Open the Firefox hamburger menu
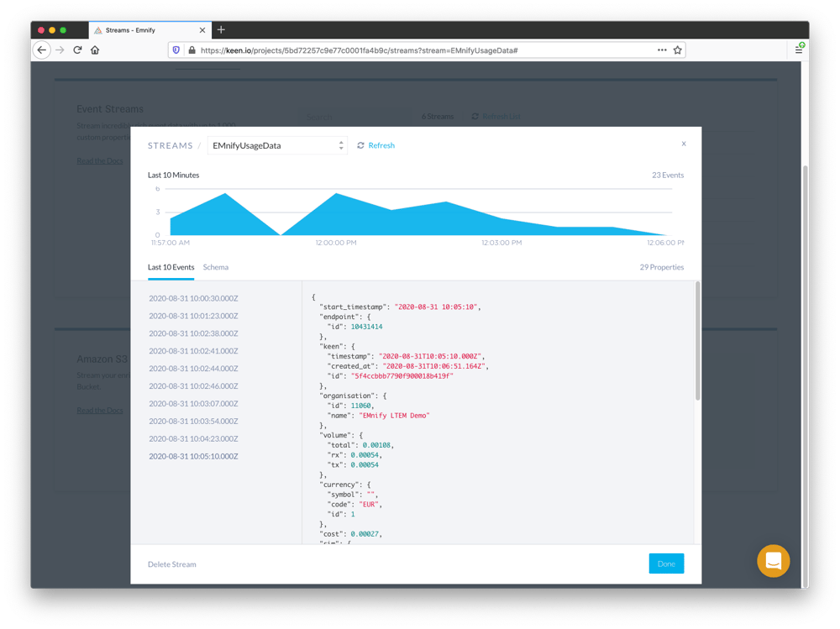The width and height of the screenshot is (840, 629). click(799, 50)
